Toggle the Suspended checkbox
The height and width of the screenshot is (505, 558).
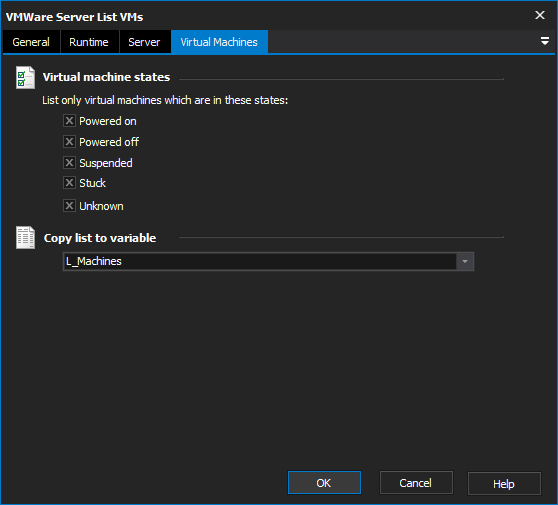[69, 163]
